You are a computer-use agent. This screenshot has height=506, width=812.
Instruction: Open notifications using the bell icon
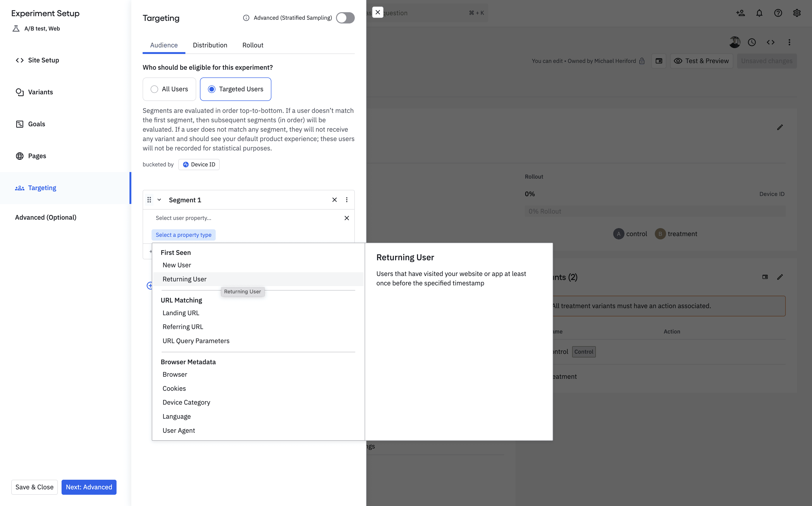click(759, 13)
